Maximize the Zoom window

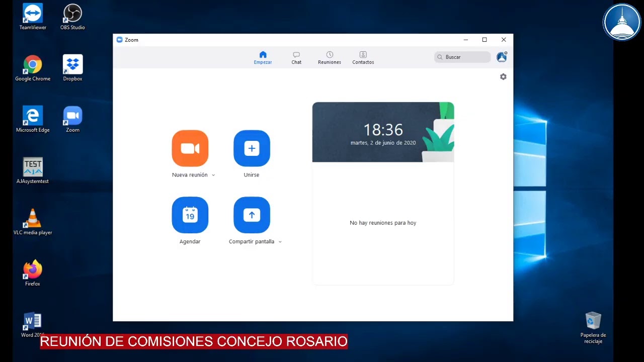click(x=485, y=40)
